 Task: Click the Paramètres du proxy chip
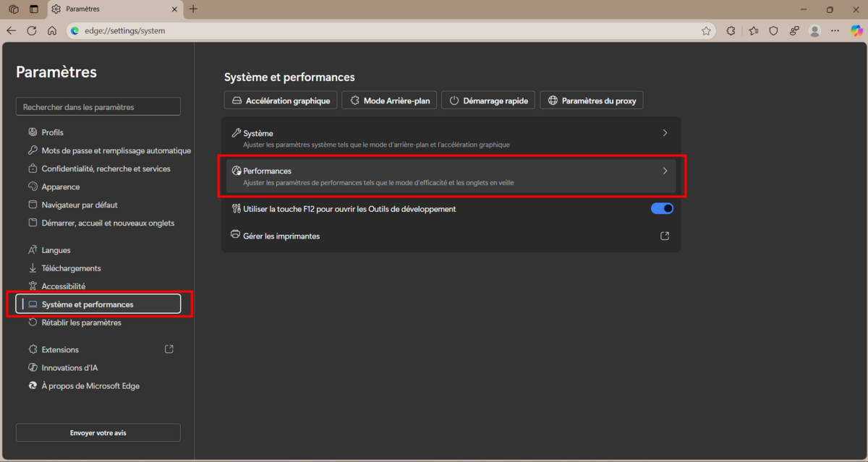pyautogui.click(x=592, y=100)
